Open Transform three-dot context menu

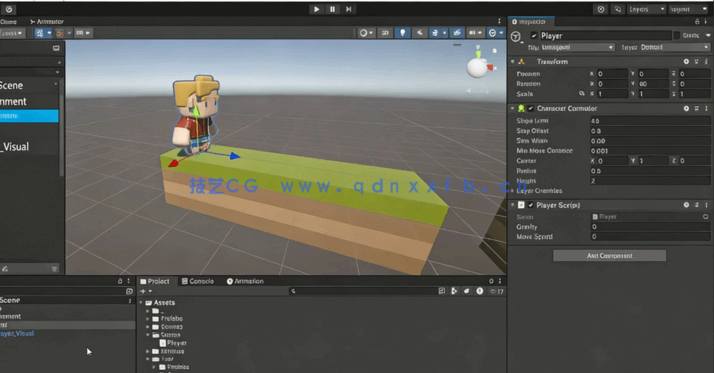click(707, 61)
